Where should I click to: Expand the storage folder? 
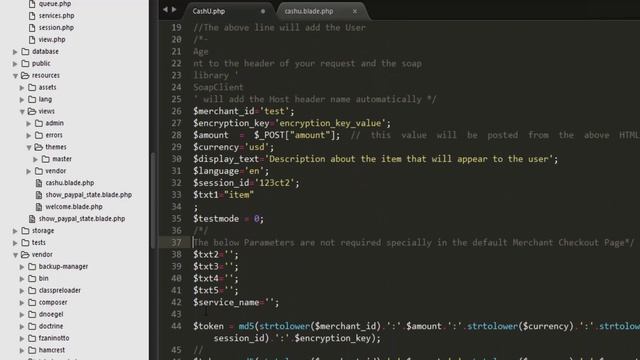click(x=15, y=231)
